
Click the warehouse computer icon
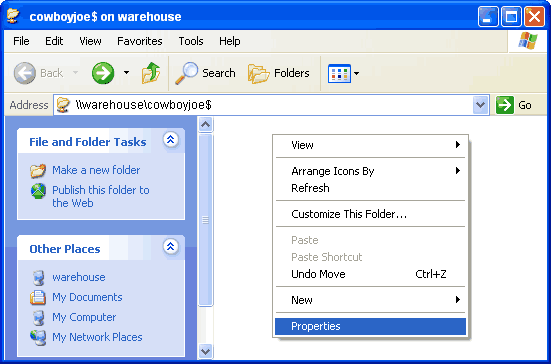(x=38, y=278)
